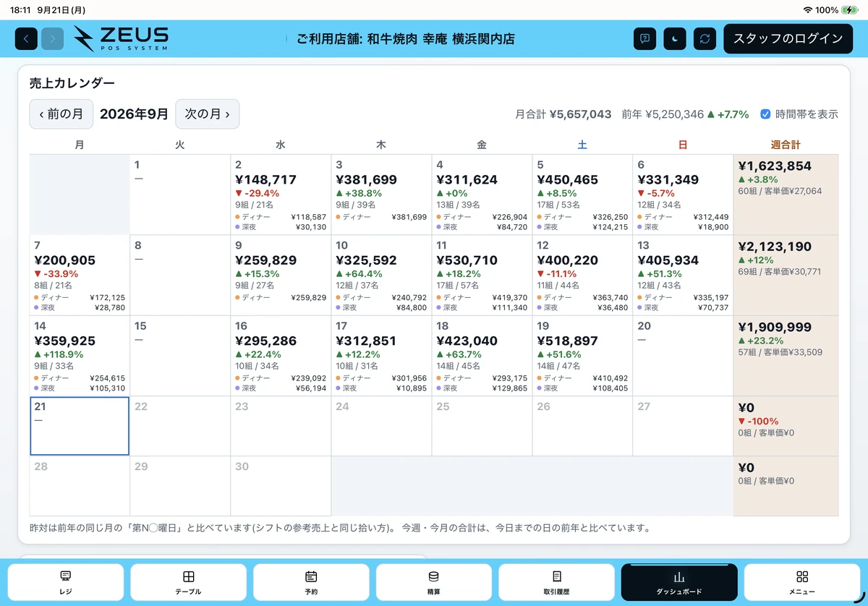Viewport: 868px width, 606px height.
Task: Open the 予約 reservations tab
Action: [x=311, y=582]
